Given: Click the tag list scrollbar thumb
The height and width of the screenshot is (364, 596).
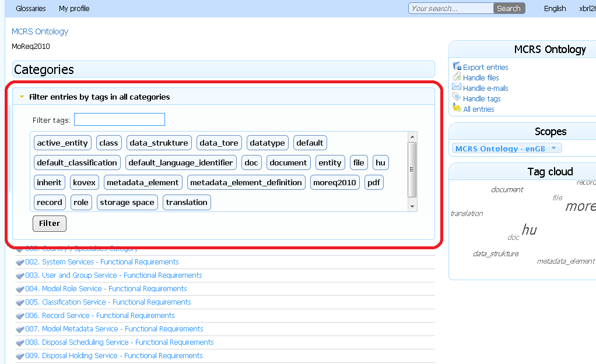Looking at the screenshot, I should [x=412, y=169].
